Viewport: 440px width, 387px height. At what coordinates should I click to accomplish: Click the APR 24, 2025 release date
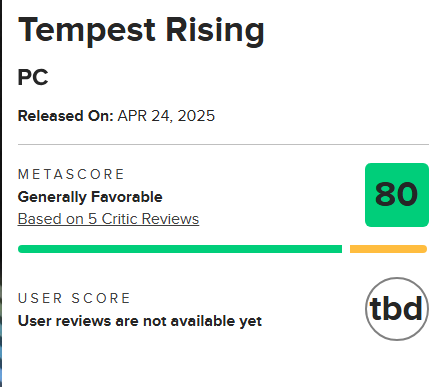tap(166, 116)
